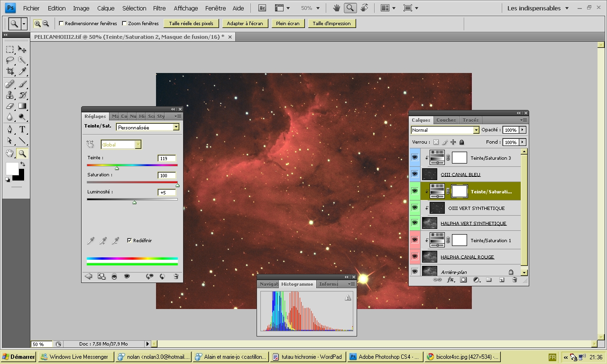Click the Luminosité slider handle
Viewport: 607px width, 364px height.
point(134,202)
